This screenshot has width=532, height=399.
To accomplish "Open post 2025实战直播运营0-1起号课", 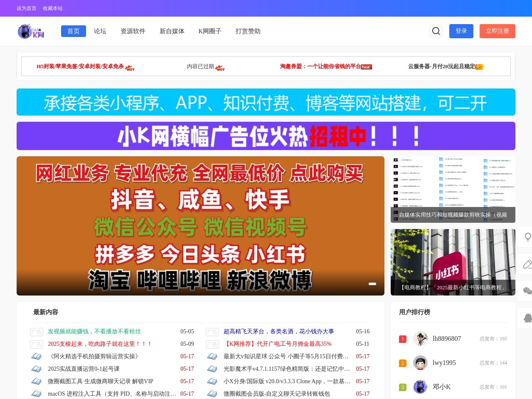I will tap(84, 369).
